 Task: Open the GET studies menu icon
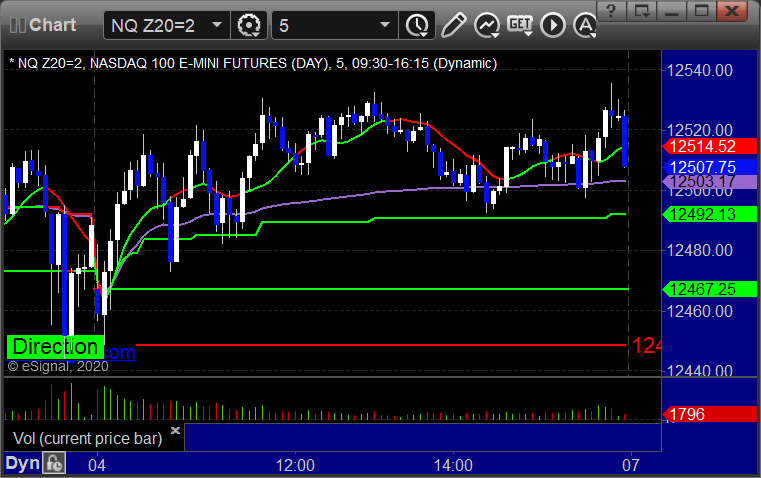pos(520,25)
